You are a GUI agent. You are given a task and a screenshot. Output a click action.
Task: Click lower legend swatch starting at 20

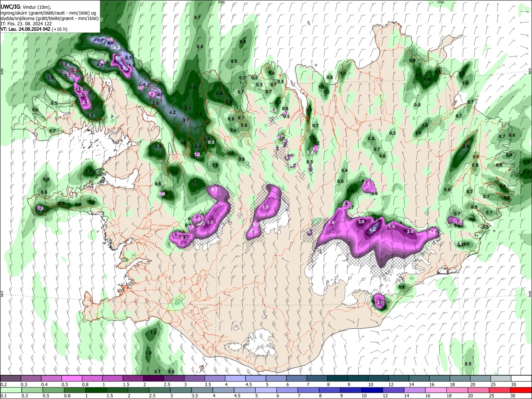pos(478,390)
